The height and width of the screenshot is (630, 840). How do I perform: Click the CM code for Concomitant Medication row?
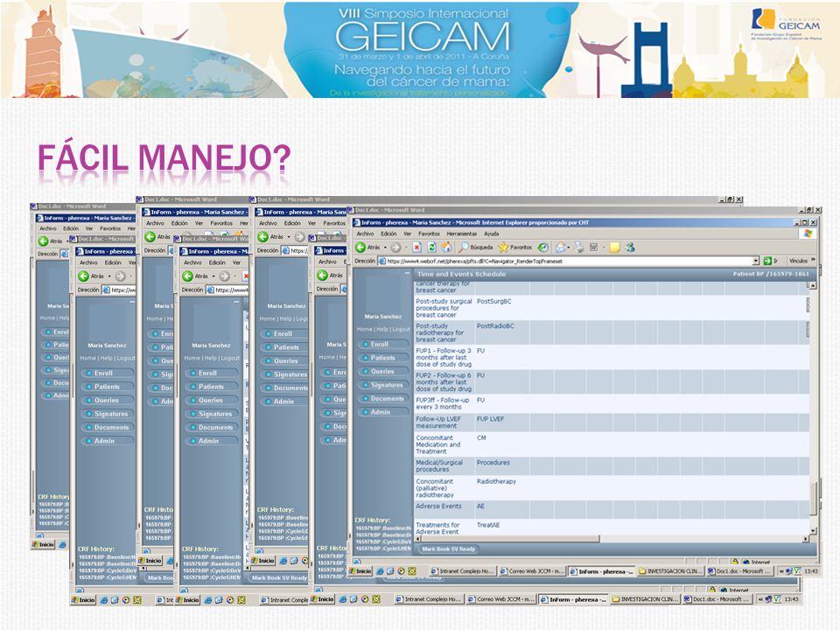pyautogui.click(x=481, y=438)
